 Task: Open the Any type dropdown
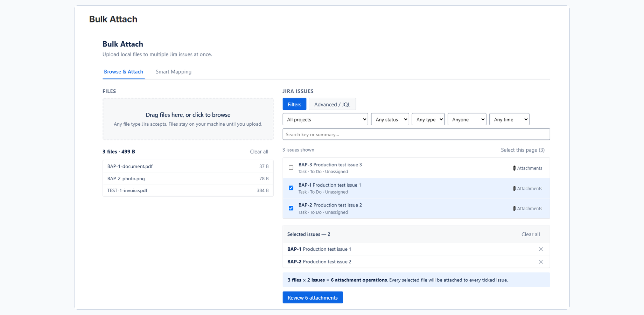tap(428, 119)
